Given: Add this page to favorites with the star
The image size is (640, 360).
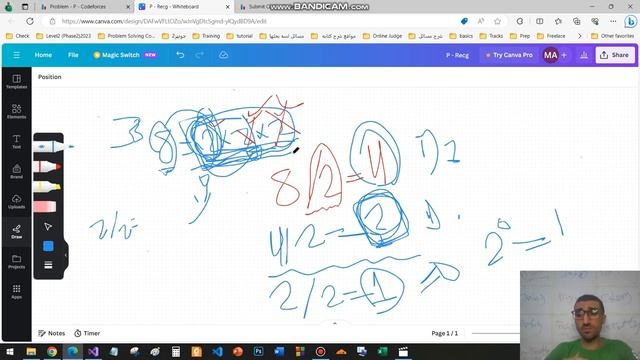Looking at the screenshot, I should click(497, 21).
